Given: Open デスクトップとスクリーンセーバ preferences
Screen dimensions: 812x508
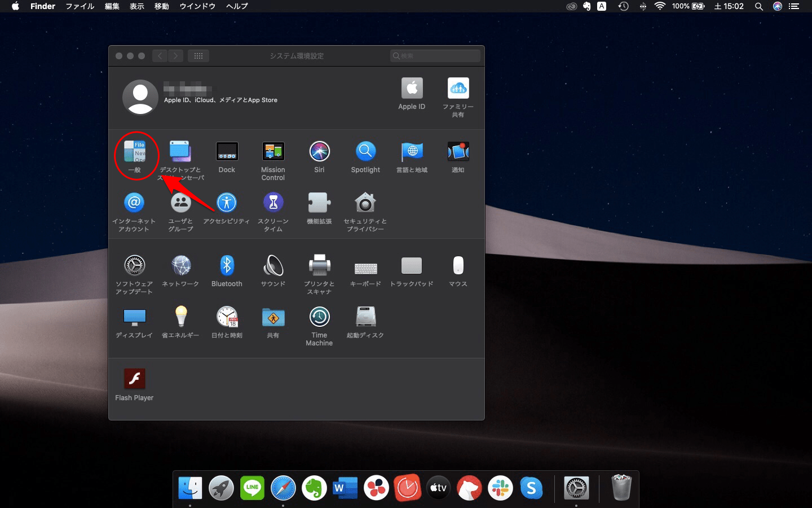Looking at the screenshot, I should (180, 152).
